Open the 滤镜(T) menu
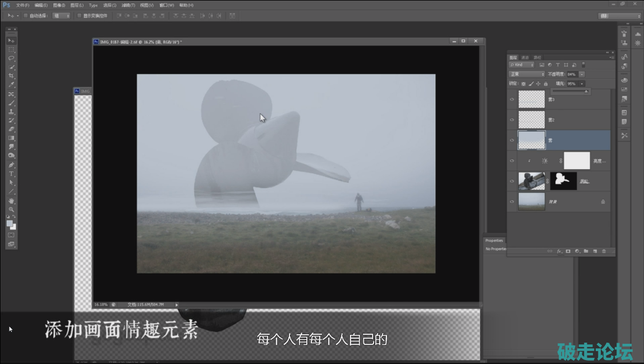The image size is (644, 364). pos(128,5)
